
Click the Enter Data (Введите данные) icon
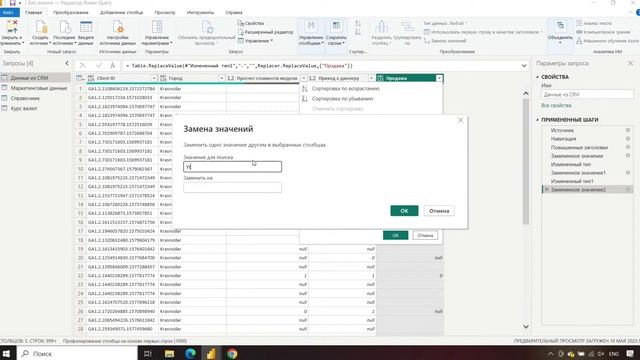pyautogui.click(x=86, y=27)
